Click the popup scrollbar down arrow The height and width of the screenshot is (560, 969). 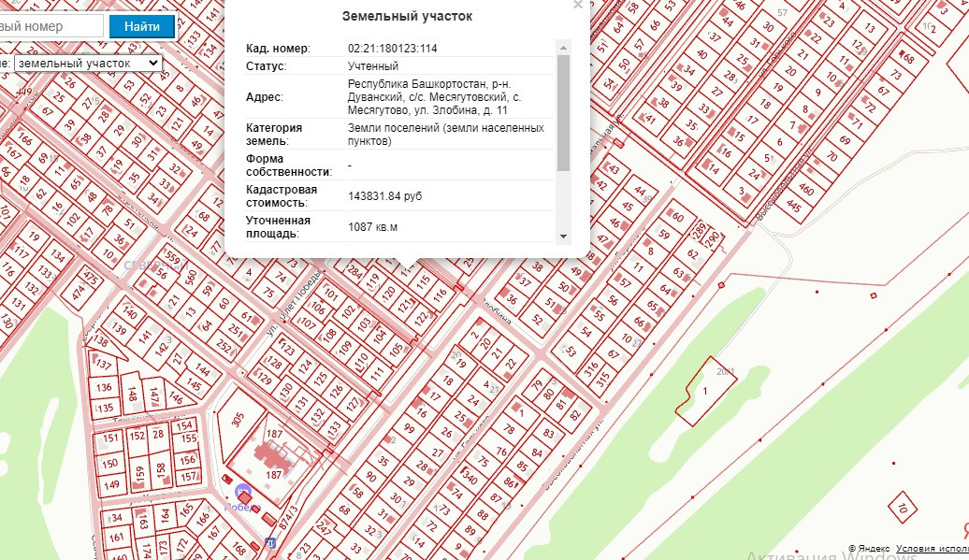(563, 236)
